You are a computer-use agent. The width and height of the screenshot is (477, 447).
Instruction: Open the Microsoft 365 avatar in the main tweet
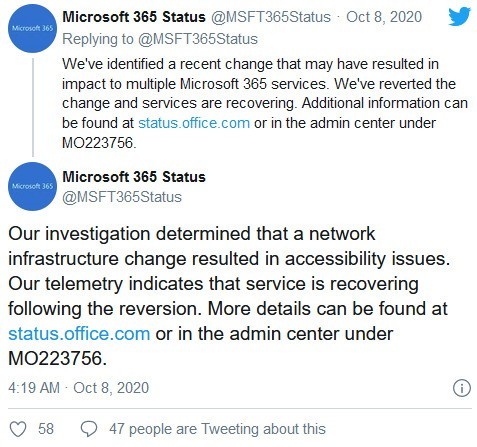[32, 186]
